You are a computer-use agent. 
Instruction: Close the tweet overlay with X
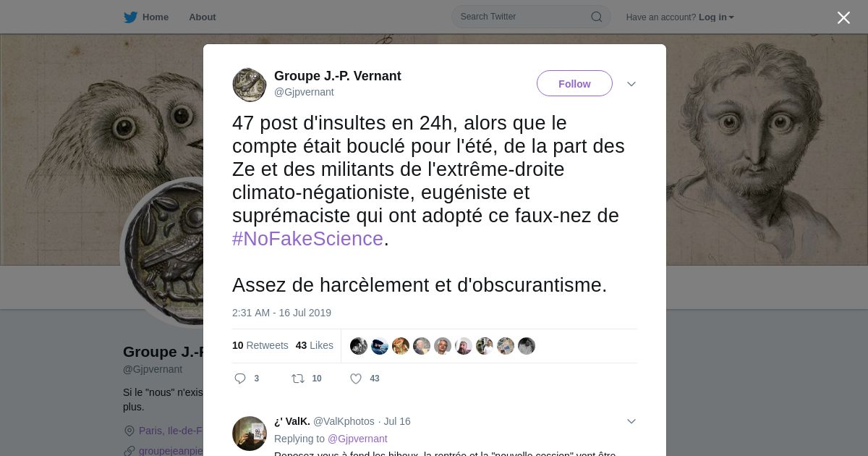(x=843, y=17)
